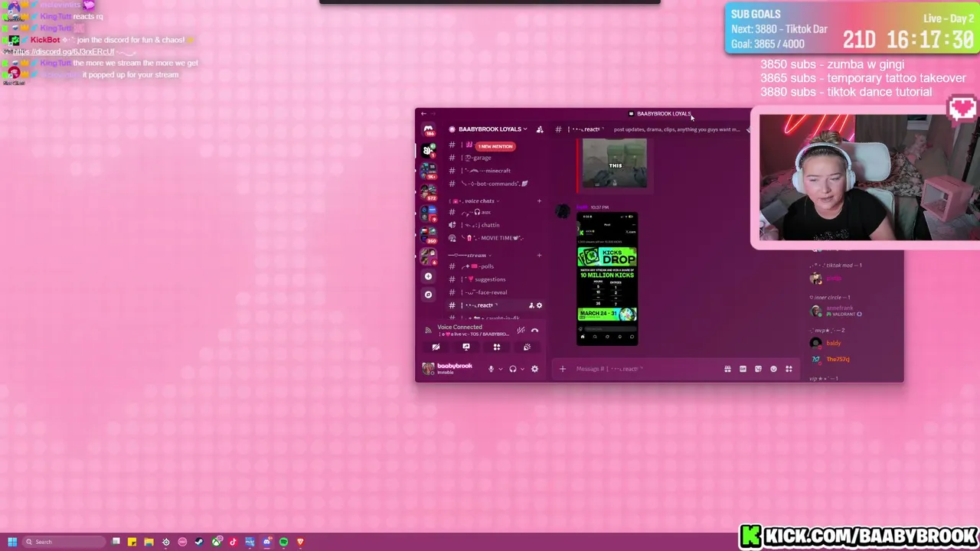Open the minecraft text channel
This screenshot has height=551, width=980.
click(x=494, y=171)
